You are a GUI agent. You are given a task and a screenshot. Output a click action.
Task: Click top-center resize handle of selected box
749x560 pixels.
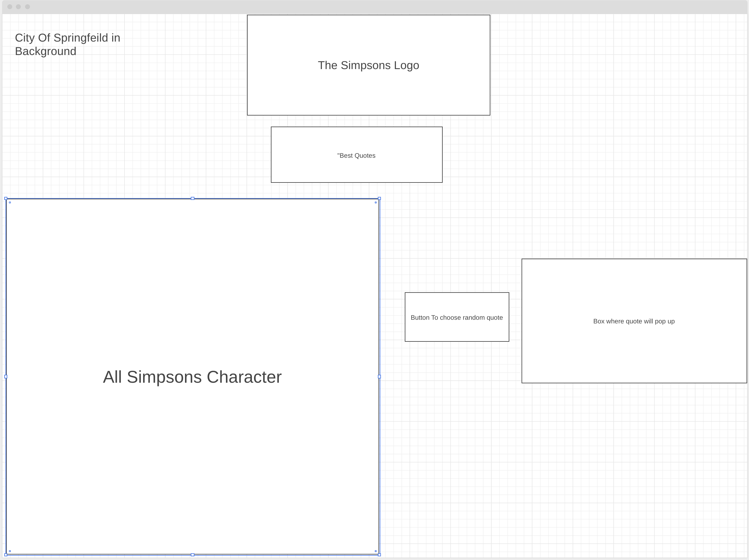192,198
